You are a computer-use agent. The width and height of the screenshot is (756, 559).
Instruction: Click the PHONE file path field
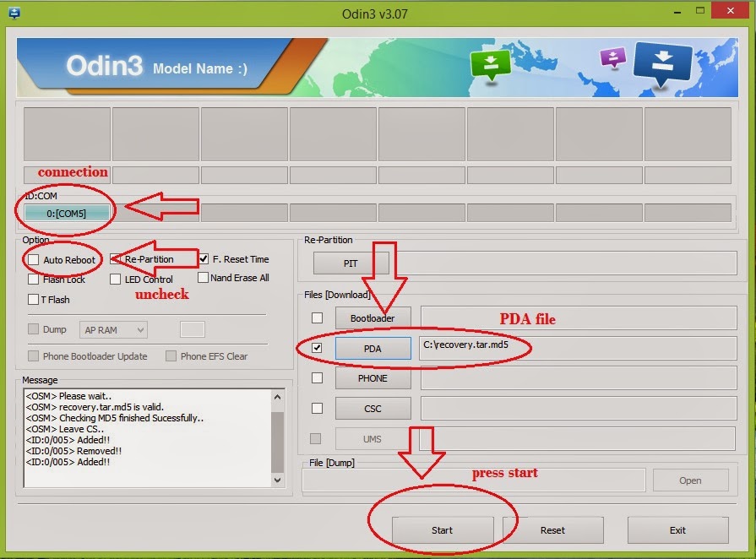tap(579, 377)
